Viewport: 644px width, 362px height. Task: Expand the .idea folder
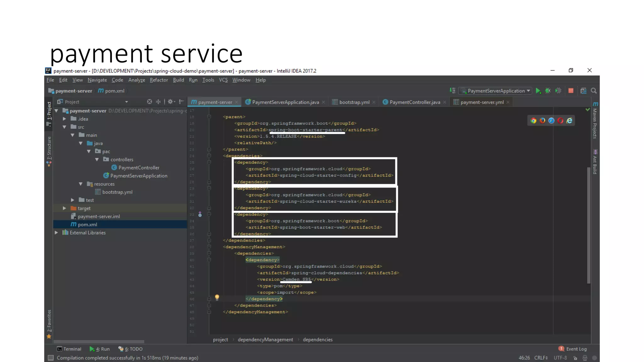pyautogui.click(x=64, y=119)
